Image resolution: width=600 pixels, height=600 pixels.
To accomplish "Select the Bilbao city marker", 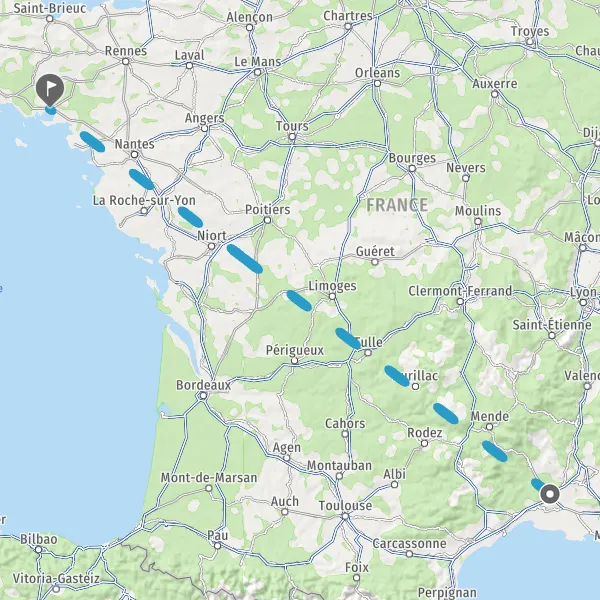I will pyautogui.click(x=38, y=549).
